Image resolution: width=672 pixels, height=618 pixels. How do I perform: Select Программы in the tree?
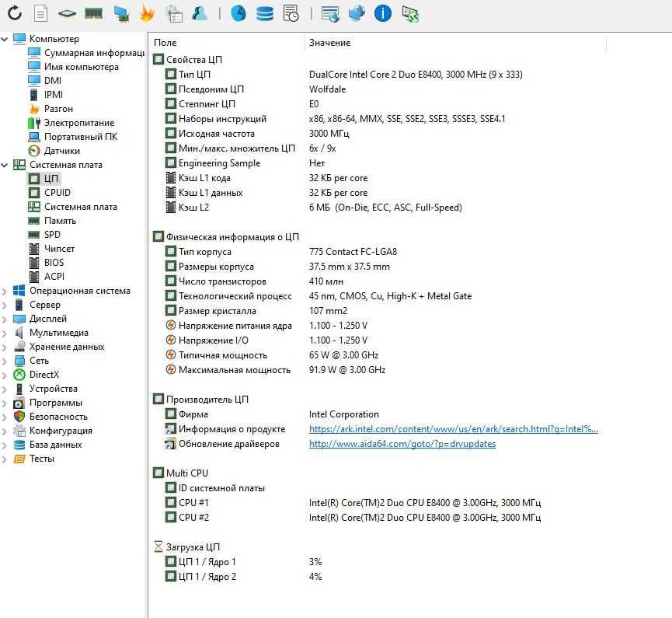(x=56, y=403)
